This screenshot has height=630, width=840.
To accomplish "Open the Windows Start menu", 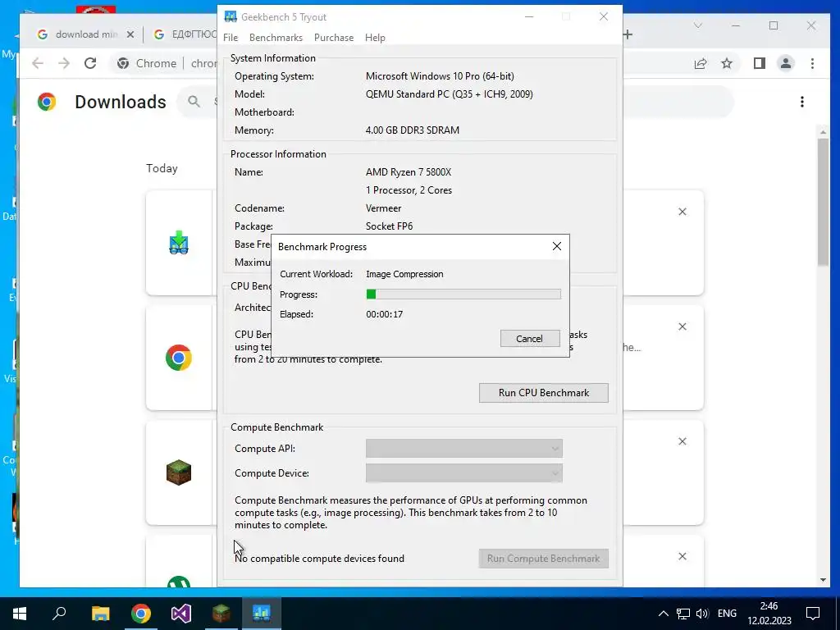I will [x=20, y=614].
